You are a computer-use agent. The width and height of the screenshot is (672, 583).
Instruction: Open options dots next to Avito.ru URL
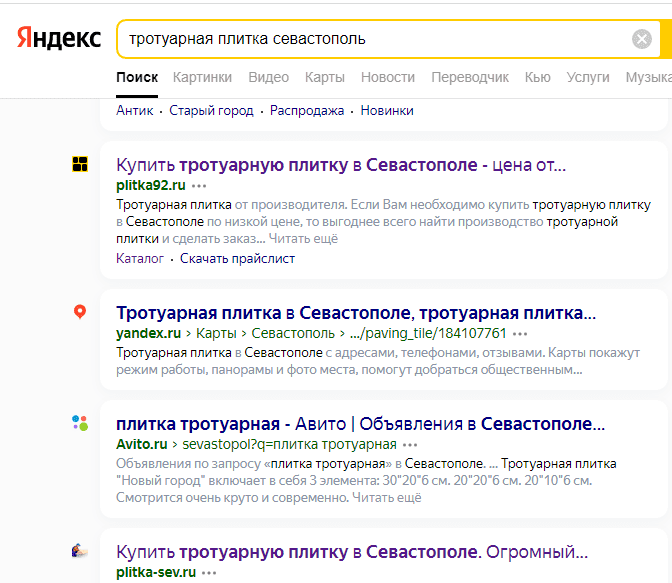click(x=411, y=444)
